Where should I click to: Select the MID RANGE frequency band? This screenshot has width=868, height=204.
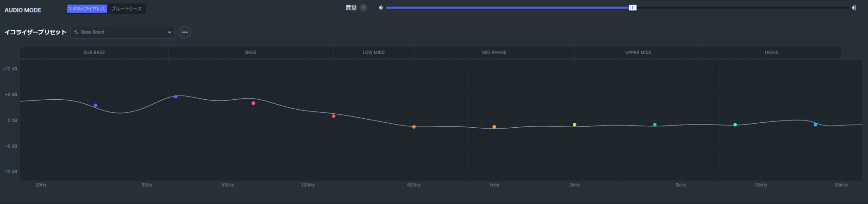point(494,52)
